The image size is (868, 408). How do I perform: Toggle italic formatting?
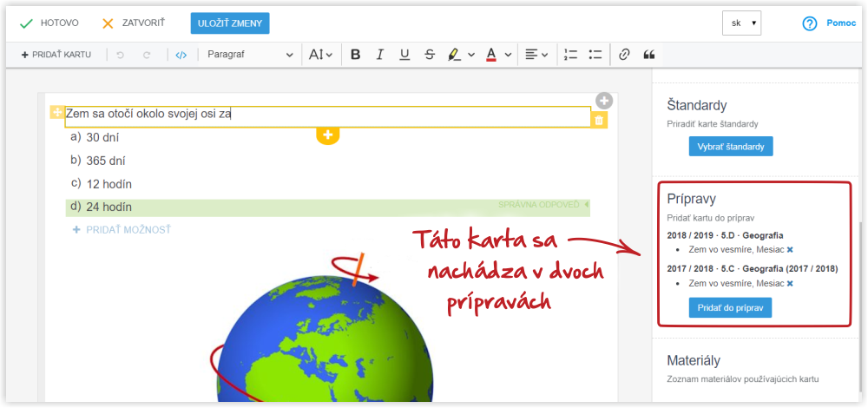[x=380, y=55]
